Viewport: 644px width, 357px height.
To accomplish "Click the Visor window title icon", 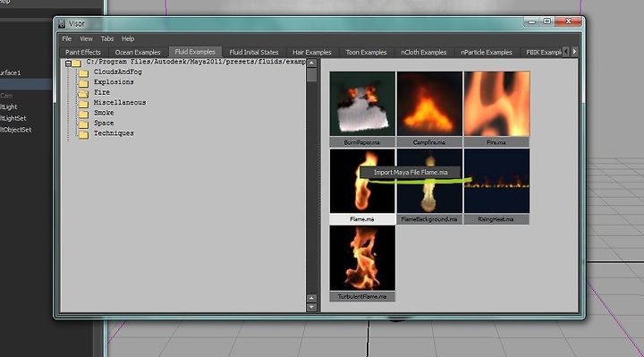I will (62, 24).
